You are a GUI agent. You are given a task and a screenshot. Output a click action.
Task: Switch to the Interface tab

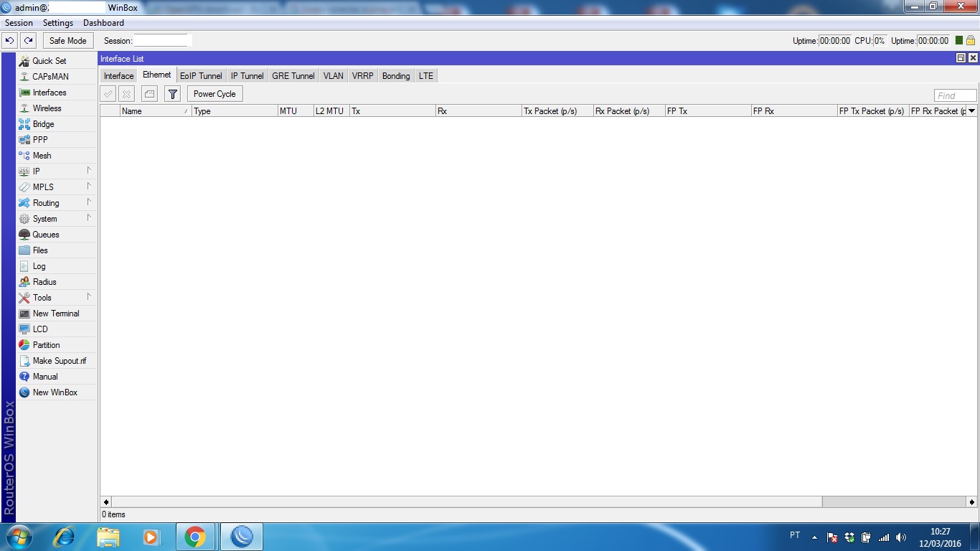tap(118, 76)
